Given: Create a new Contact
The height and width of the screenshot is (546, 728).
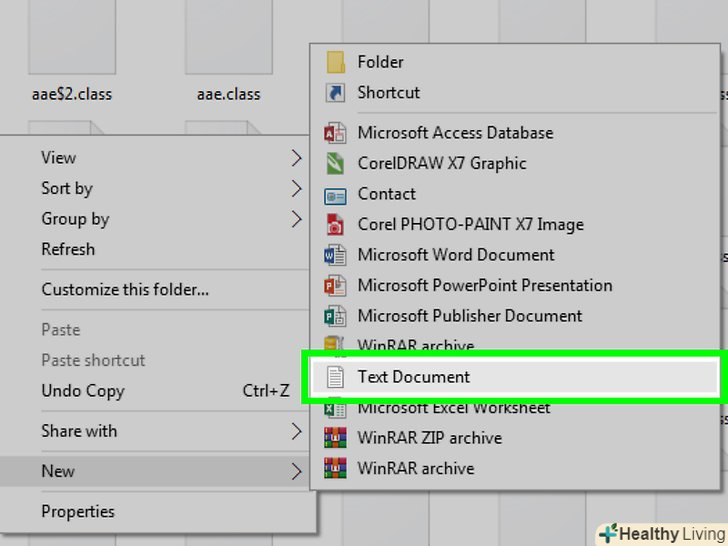Looking at the screenshot, I should click(515, 194).
